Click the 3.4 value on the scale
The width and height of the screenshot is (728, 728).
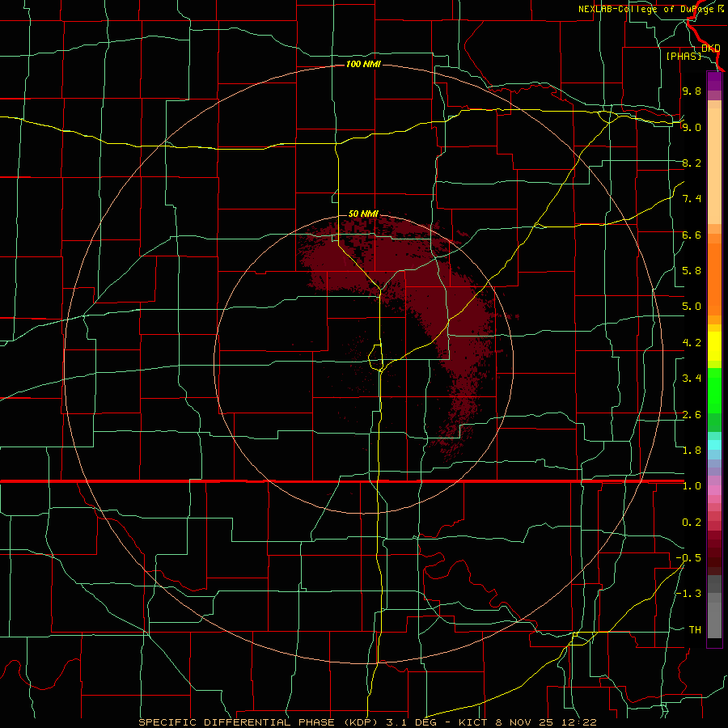pos(692,379)
